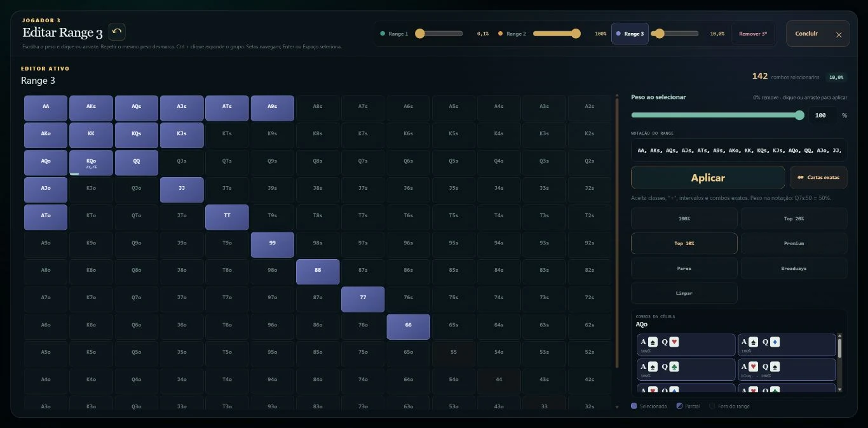Click the Notação do Range text field

coord(739,150)
